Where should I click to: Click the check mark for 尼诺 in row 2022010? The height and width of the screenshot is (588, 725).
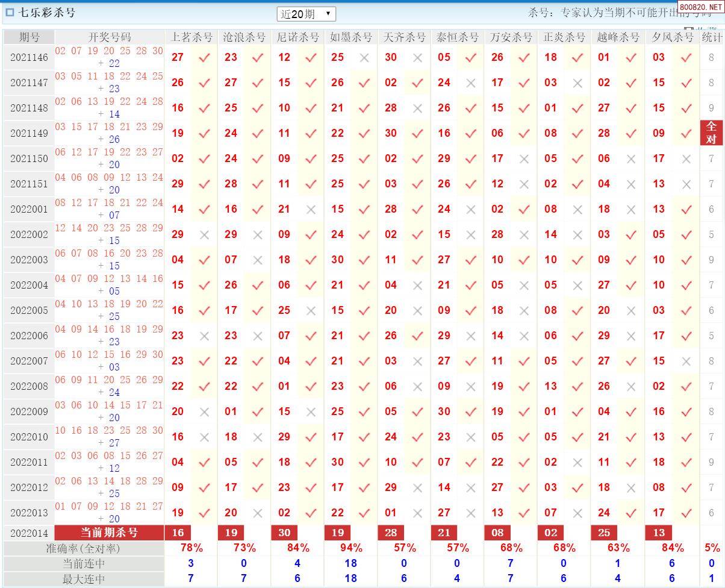tap(311, 437)
